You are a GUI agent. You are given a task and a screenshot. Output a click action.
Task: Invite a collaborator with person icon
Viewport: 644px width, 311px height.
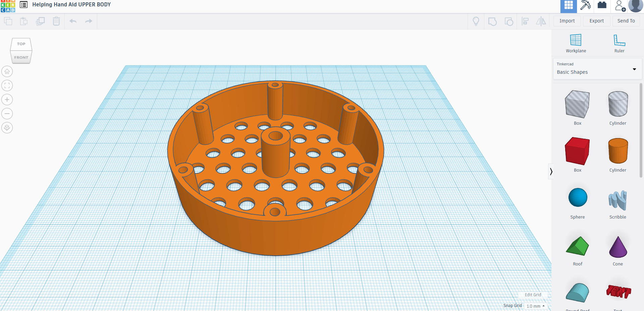620,6
